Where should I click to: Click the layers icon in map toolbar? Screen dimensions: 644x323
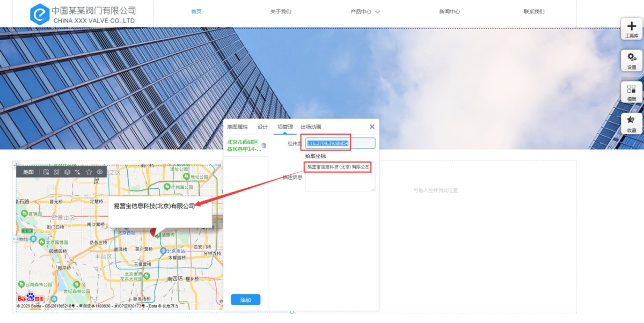(x=67, y=172)
